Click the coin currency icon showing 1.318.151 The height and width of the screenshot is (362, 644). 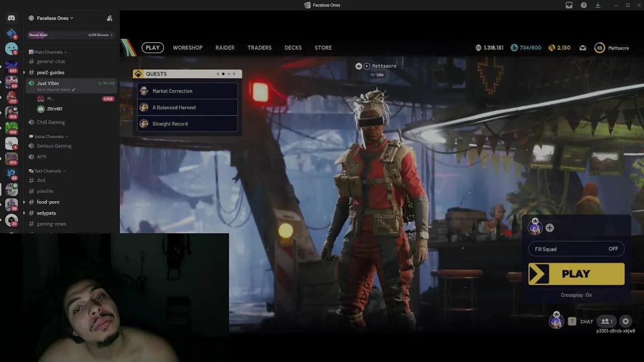478,48
